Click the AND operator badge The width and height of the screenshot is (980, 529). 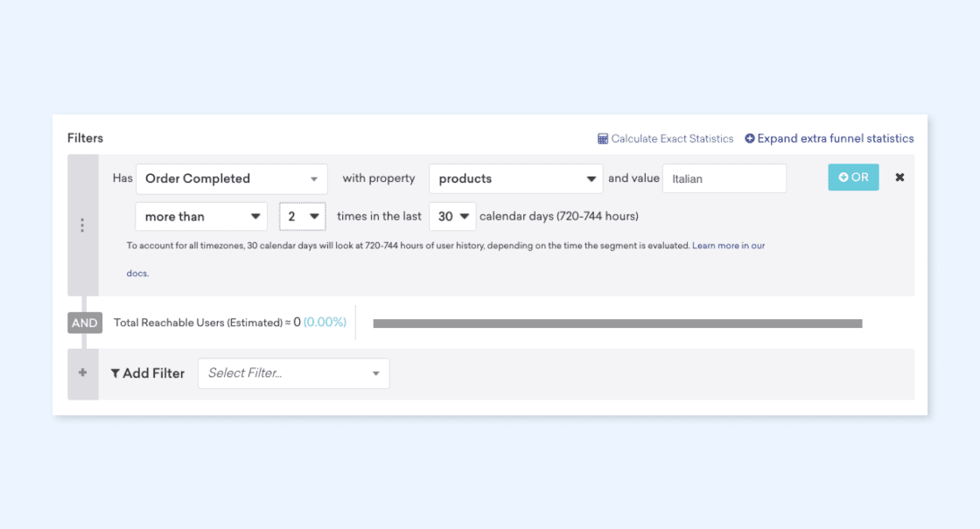(x=85, y=323)
